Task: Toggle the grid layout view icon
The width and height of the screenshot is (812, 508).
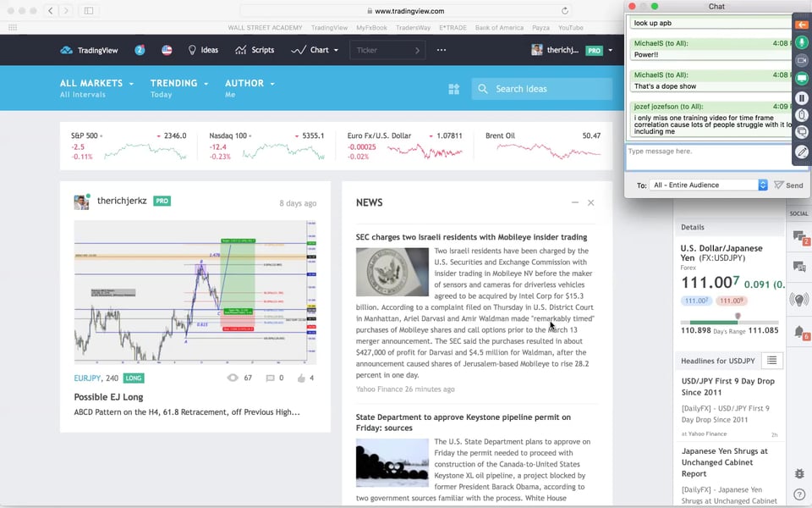Action: point(453,89)
